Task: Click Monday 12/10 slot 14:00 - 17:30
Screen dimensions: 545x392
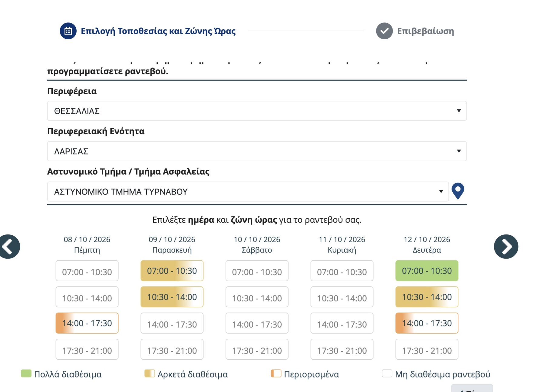Action: pyautogui.click(x=427, y=323)
